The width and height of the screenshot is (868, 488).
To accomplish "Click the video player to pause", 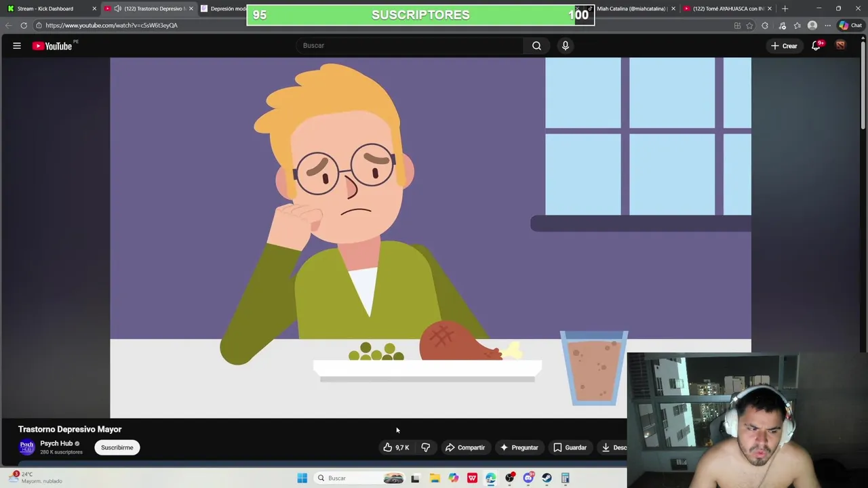I will point(431,237).
